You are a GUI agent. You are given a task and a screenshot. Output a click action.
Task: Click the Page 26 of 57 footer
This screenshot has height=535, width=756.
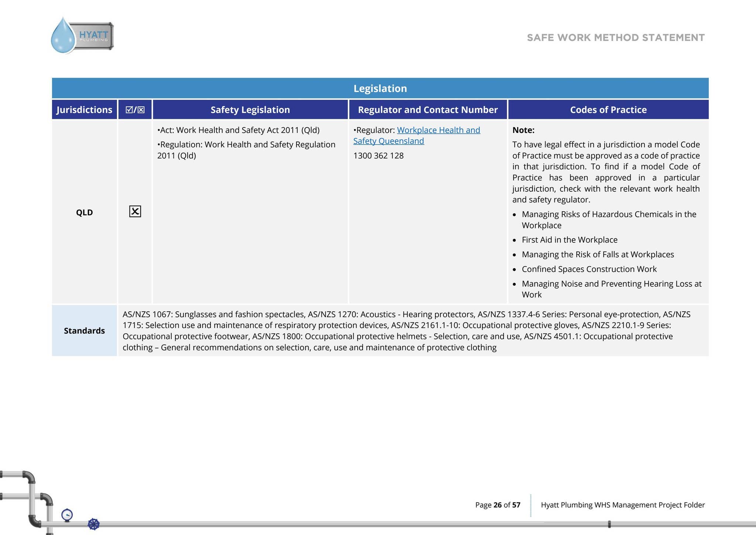[498, 505]
